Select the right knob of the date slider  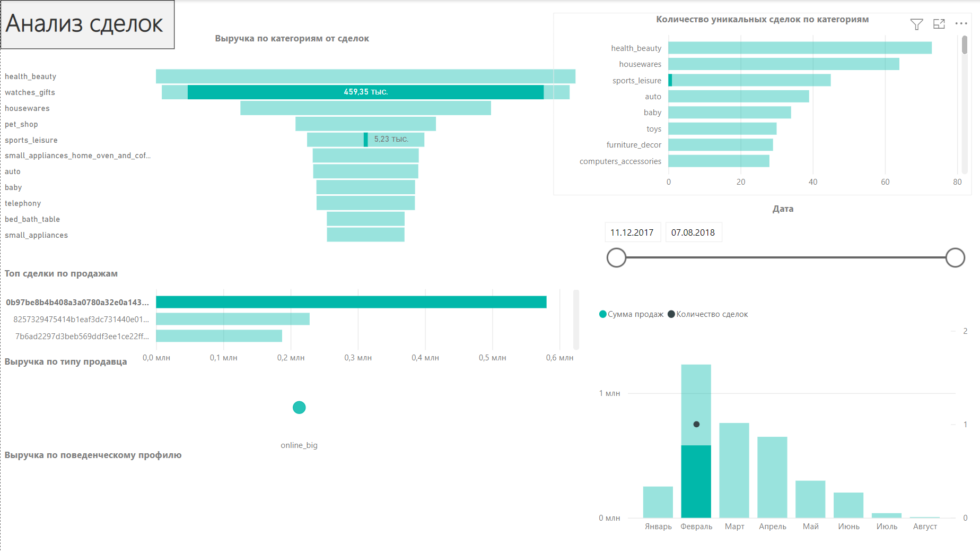pyautogui.click(x=955, y=257)
